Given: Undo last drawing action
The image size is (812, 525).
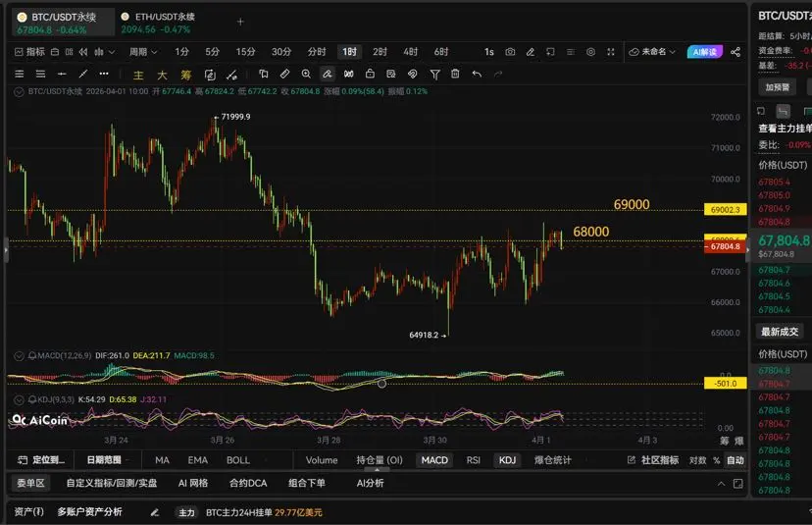Looking at the screenshot, I should 477,75.
